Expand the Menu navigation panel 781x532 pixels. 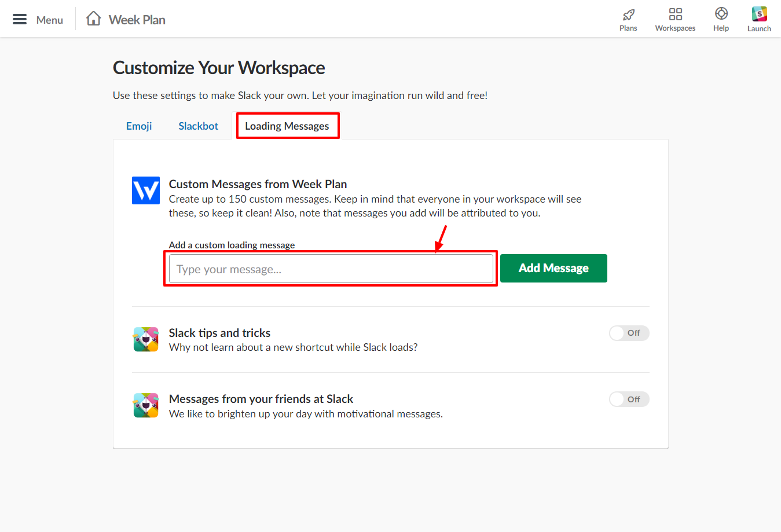pos(19,18)
